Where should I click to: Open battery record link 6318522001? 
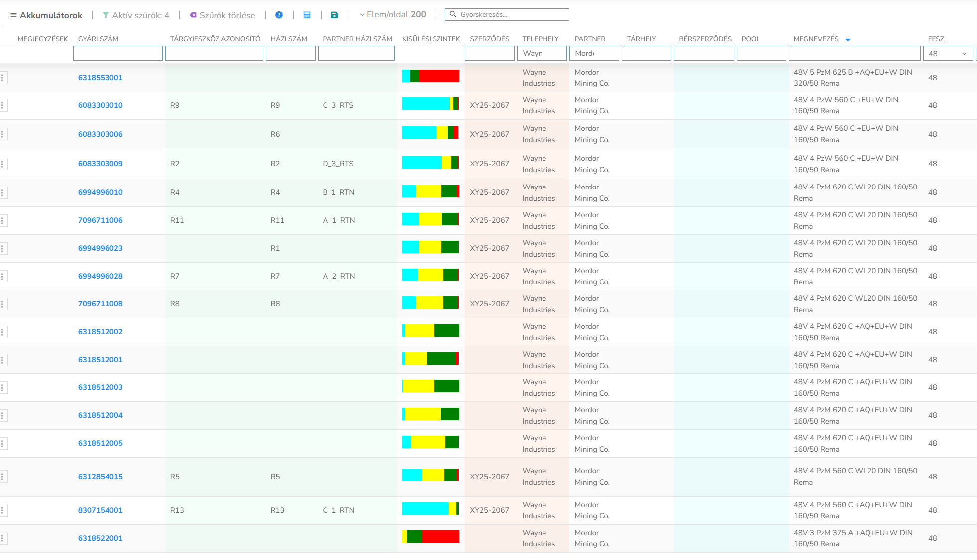100,538
